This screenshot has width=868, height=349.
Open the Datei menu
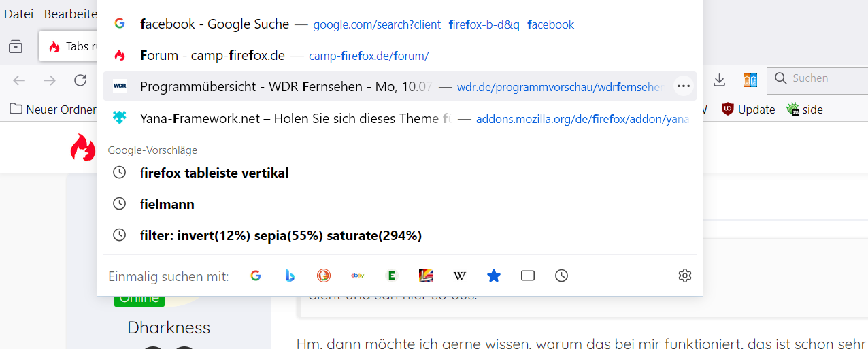[18, 14]
